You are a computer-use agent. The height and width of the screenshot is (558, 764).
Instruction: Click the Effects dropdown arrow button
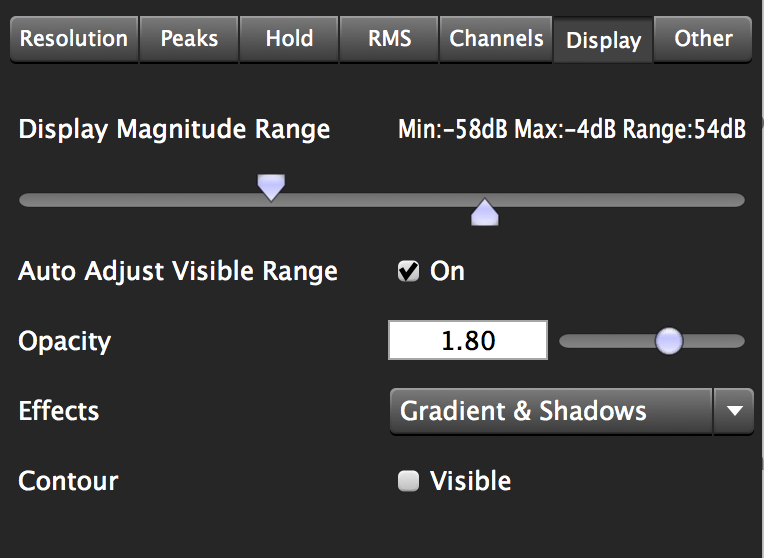tap(734, 411)
